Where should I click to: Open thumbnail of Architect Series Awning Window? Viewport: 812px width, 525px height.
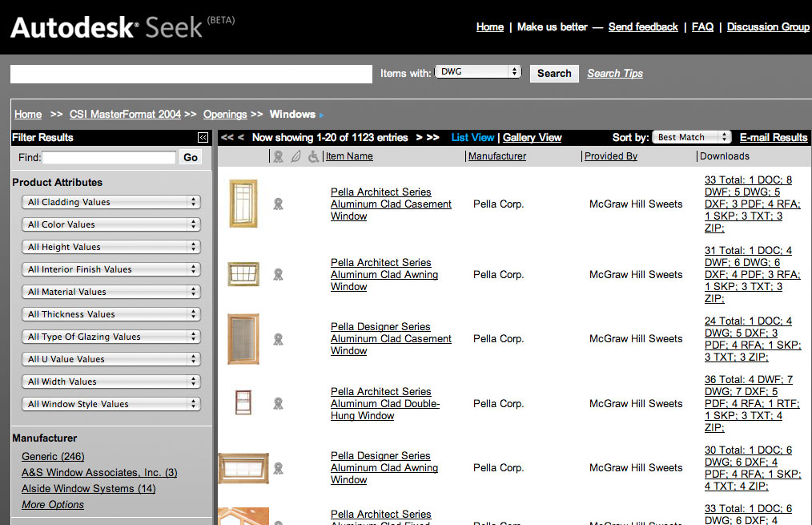(x=243, y=274)
